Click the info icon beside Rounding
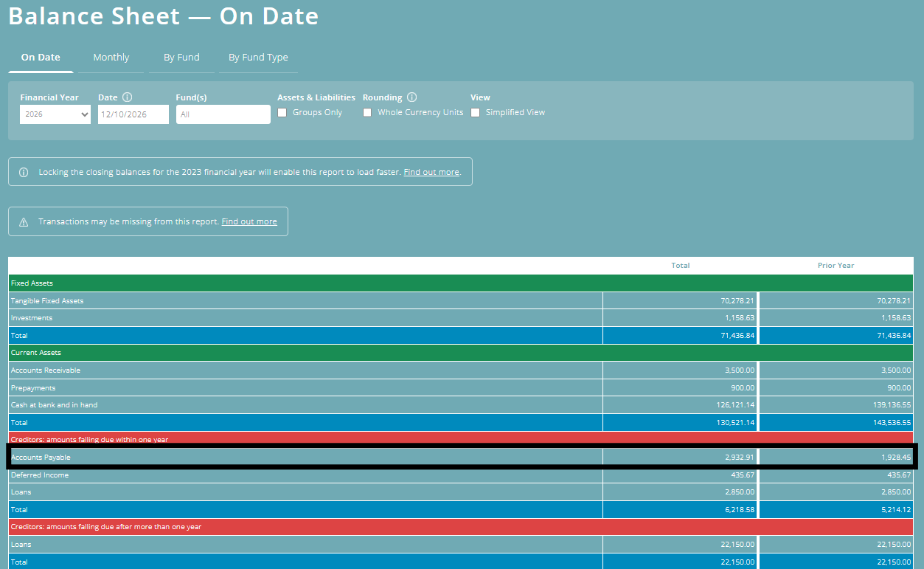Screen dimensions: 924x569 (x=412, y=97)
